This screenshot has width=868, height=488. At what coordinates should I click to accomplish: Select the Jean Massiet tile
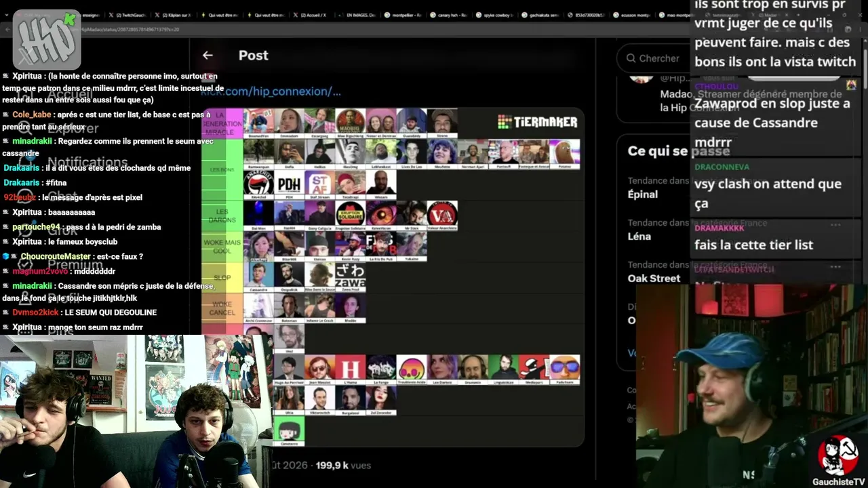(x=319, y=369)
